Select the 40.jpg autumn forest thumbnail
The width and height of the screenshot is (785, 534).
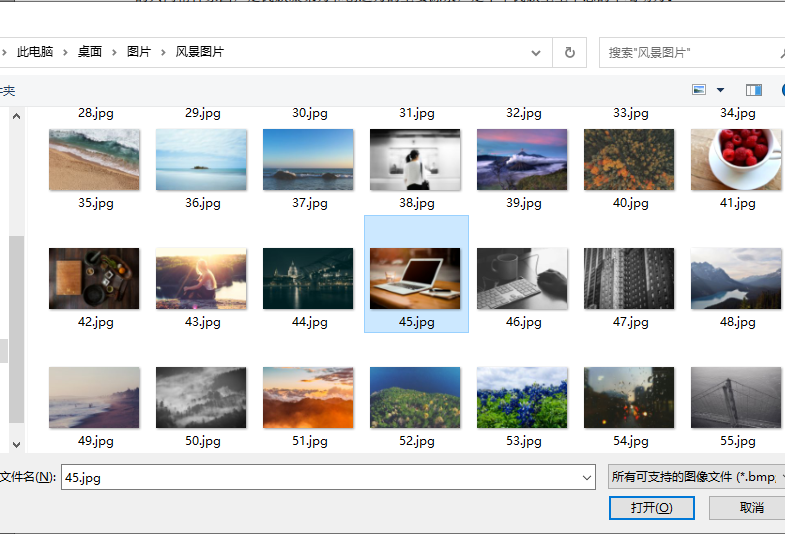[629, 160]
